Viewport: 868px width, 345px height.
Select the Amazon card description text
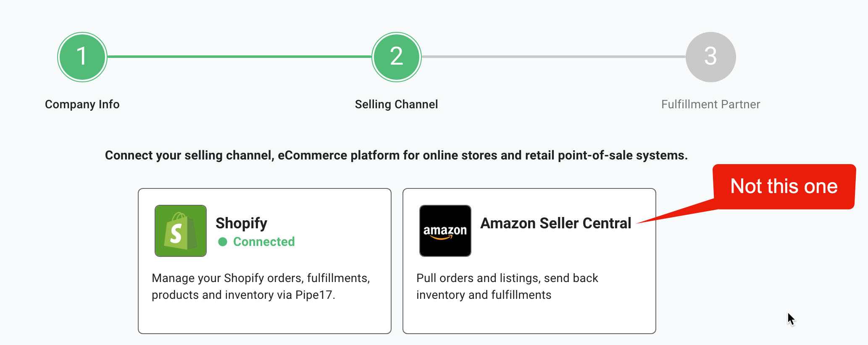(507, 287)
